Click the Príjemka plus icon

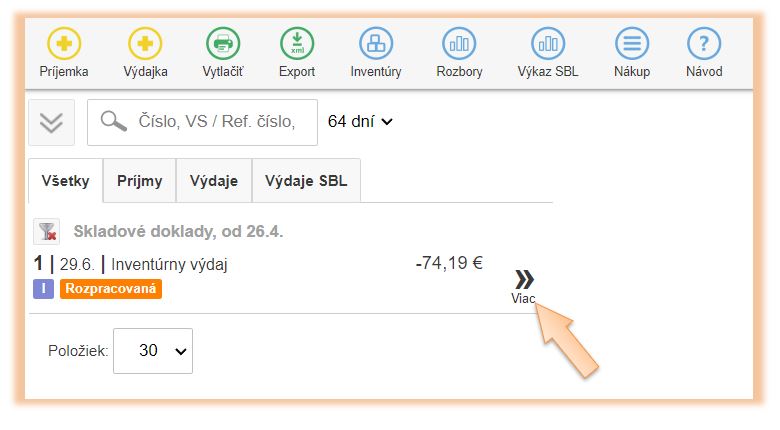pos(64,44)
